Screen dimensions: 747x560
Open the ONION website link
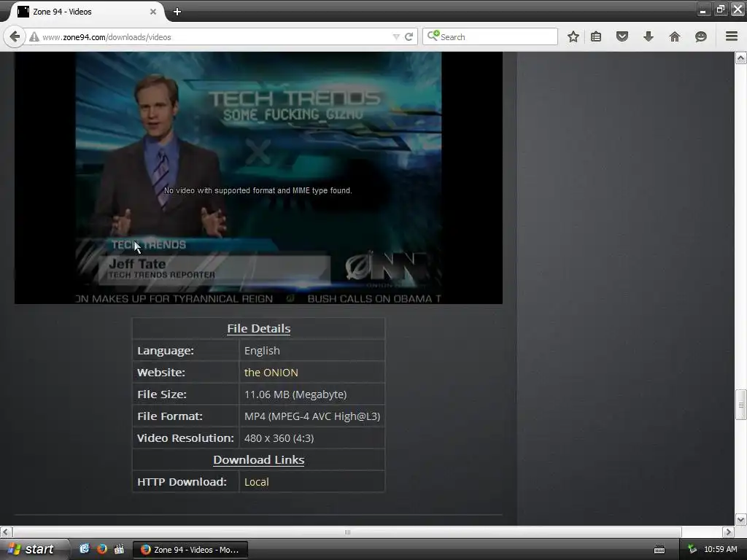tap(271, 373)
